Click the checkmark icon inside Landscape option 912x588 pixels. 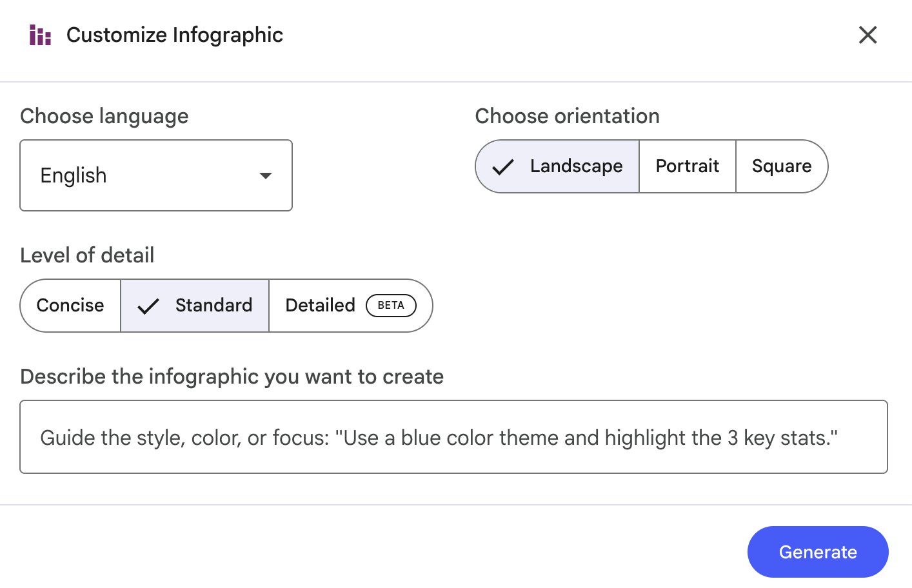pos(504,166)
